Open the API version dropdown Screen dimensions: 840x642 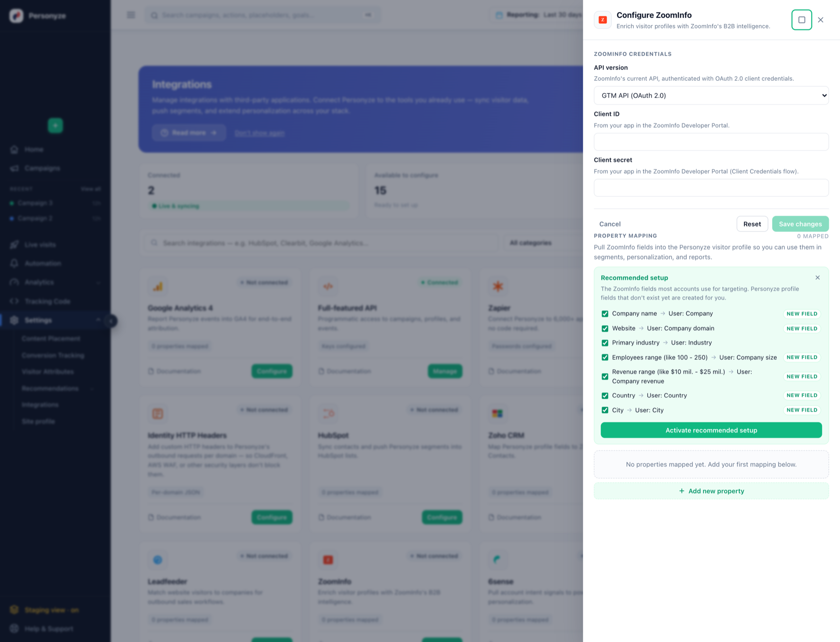(711, 95)
